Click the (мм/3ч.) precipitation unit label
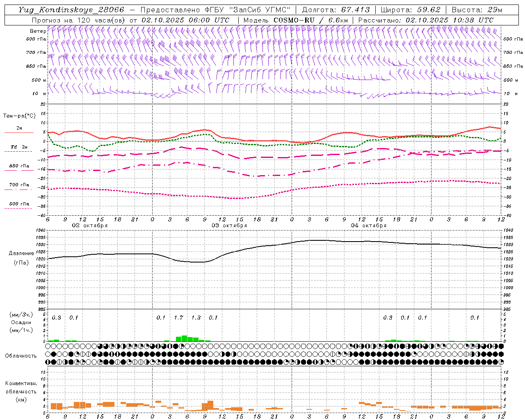 coord(21,315)
